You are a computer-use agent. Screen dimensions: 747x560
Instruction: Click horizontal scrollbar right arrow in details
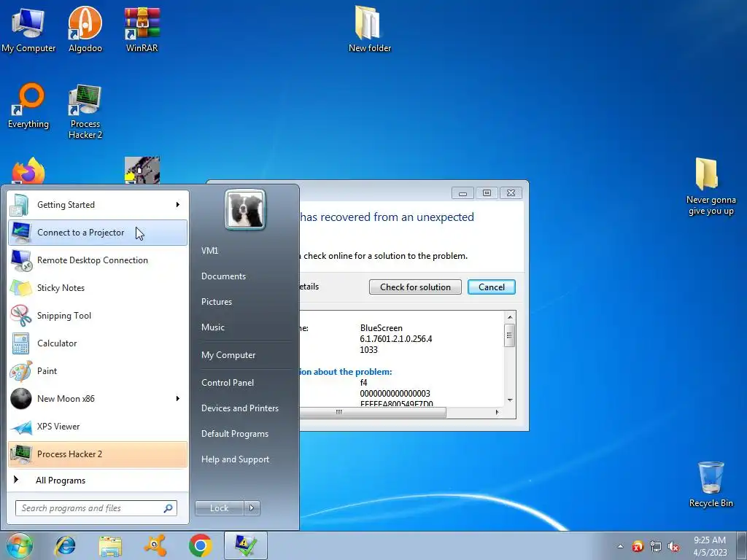(x=498, y=413)
